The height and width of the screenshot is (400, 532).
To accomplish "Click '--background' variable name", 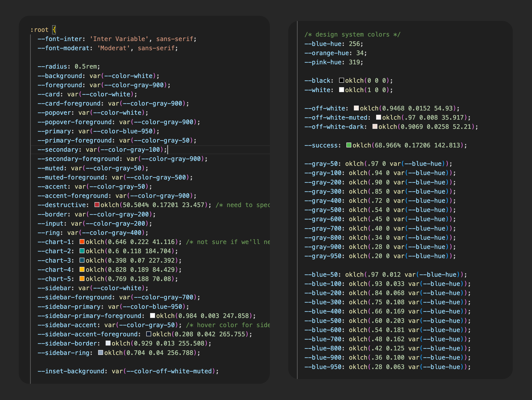I will point(60,76).
